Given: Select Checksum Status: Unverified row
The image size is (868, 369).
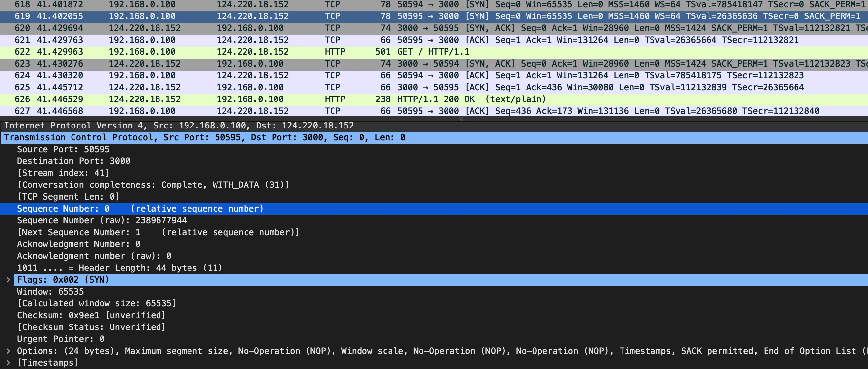Looking at the screenshot, I should [434, 327].
